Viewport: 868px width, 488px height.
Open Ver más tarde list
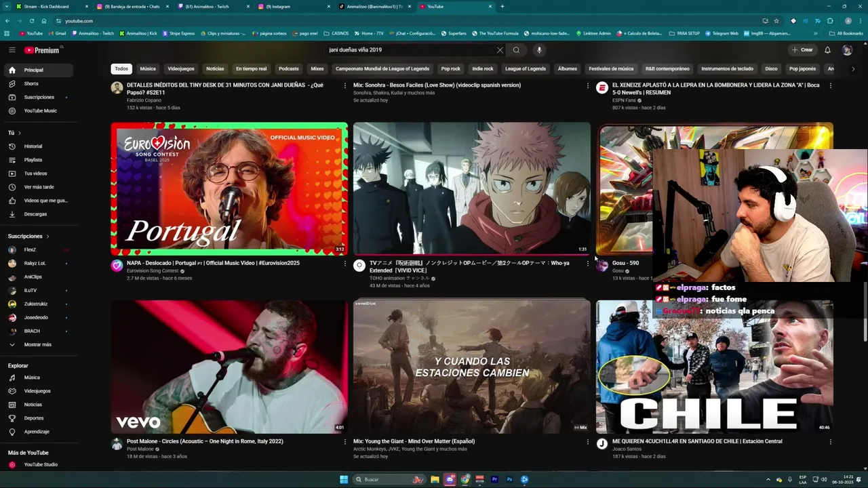(37, 187)
